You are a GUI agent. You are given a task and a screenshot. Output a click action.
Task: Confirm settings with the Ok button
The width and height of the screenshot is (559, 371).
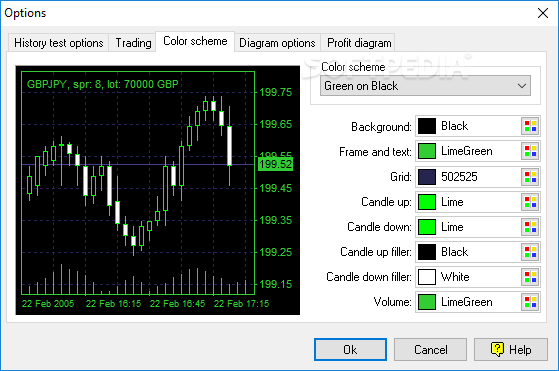click(350, 350)
